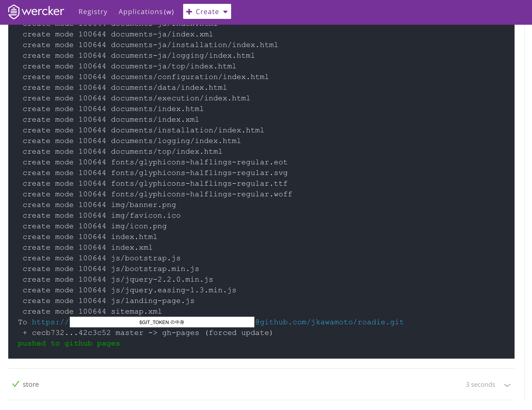532x410 pixels.
Task: Open the Create dropdown caret
Action: tap(225, 12)
